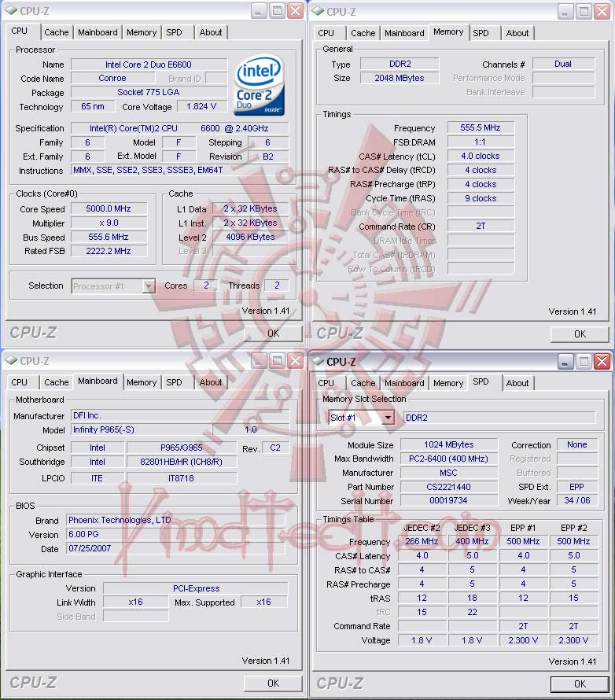The image size is (615, 700).
Task: Go to Cache tab in the motherboard window
Action: tap(57, 382)
